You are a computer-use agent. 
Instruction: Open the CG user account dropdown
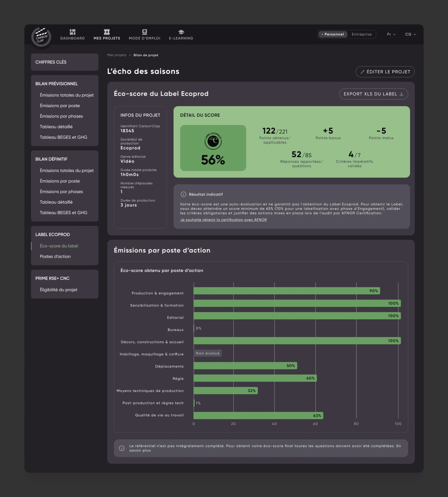410,34
